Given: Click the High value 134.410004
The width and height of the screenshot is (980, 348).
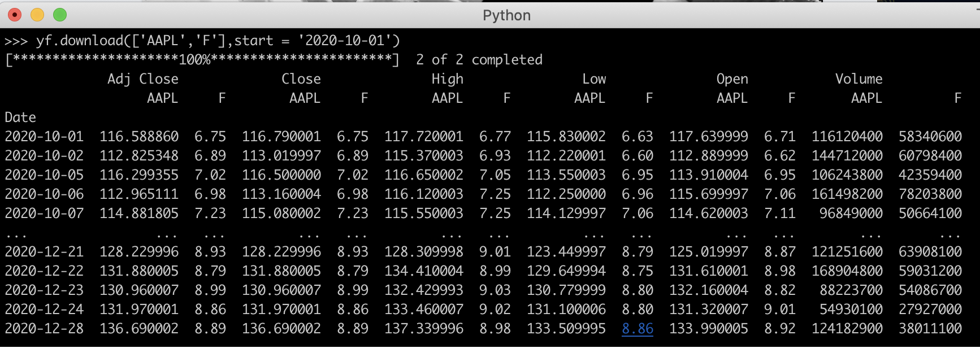Looking at the screenshot, I should click(x=424, y=271).
